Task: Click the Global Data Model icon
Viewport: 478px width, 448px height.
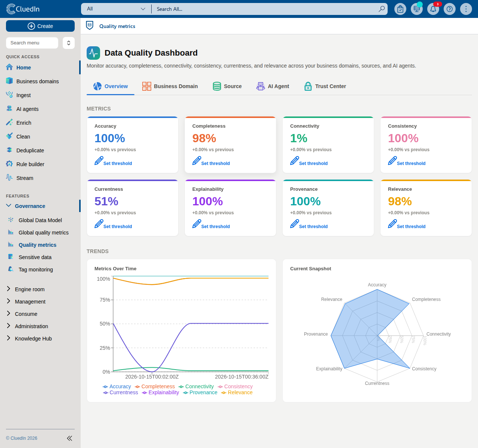Action: [x=11, y=220]
